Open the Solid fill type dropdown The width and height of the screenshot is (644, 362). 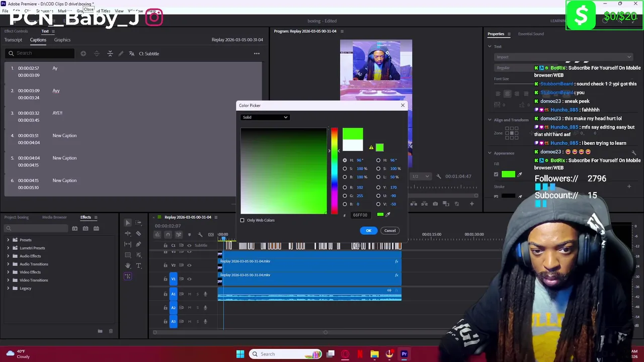pos(265,117)
